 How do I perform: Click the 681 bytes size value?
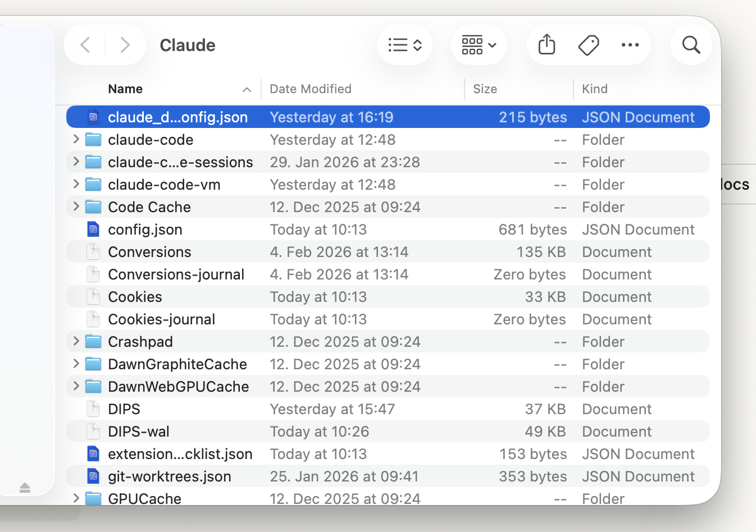point(532,229)
